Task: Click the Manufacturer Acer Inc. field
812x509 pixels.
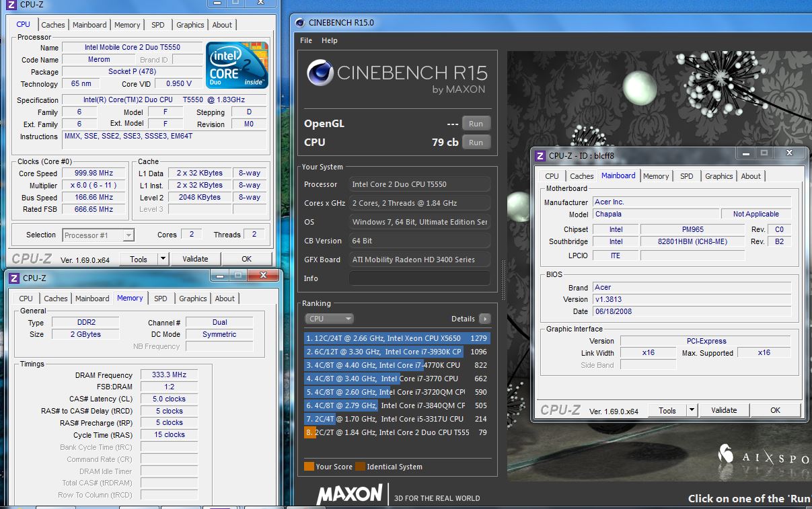Action: click(692, 202)
